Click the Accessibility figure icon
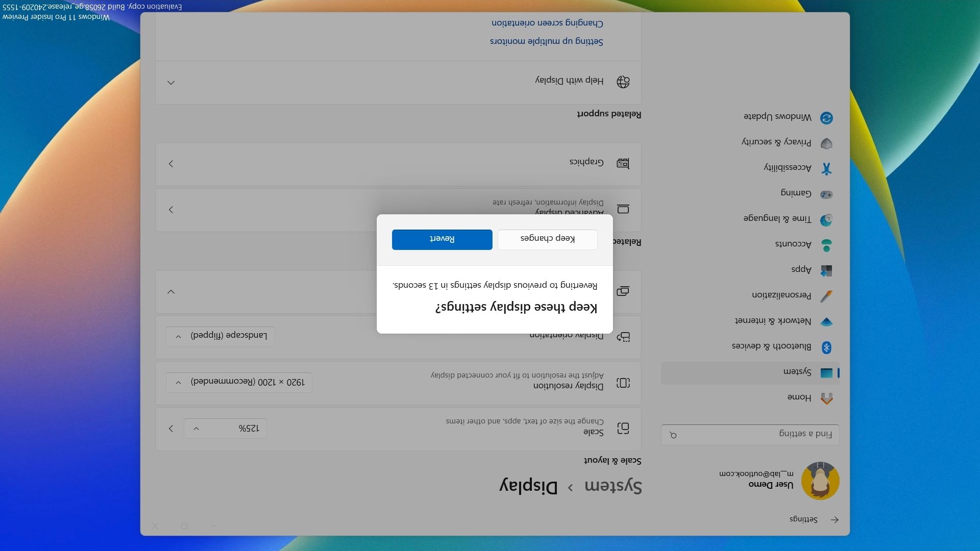 click(x=826, y=168)
